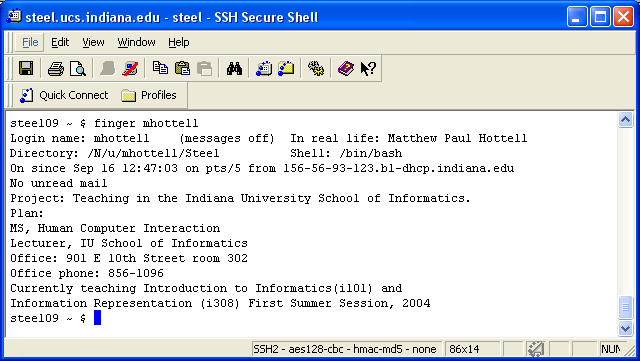Open Print Preview from toolbar

tap(78, 68)
